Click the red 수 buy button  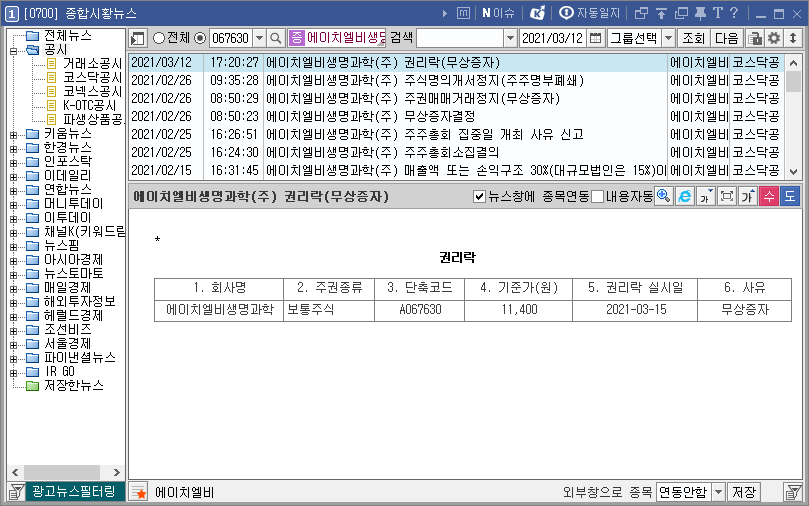point(769,196)
